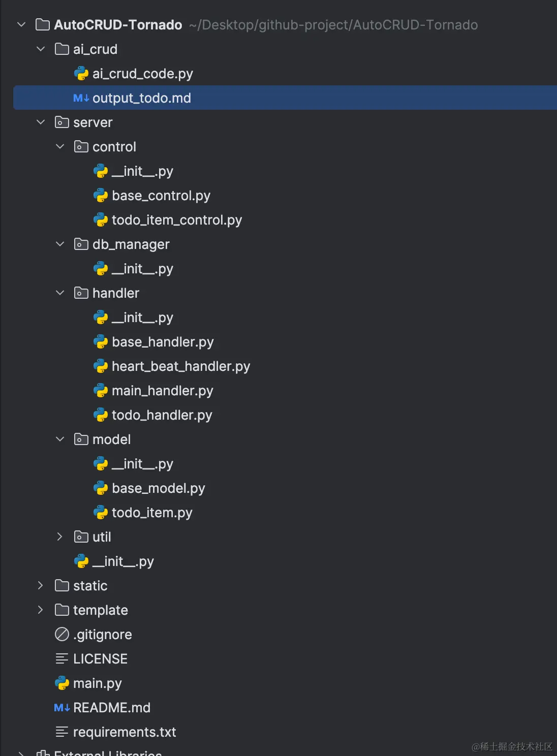Viewport: 557px width, 756px height.
Task: Click the text file icon beside requirements.txt
Action: click(x=61, y=732)
